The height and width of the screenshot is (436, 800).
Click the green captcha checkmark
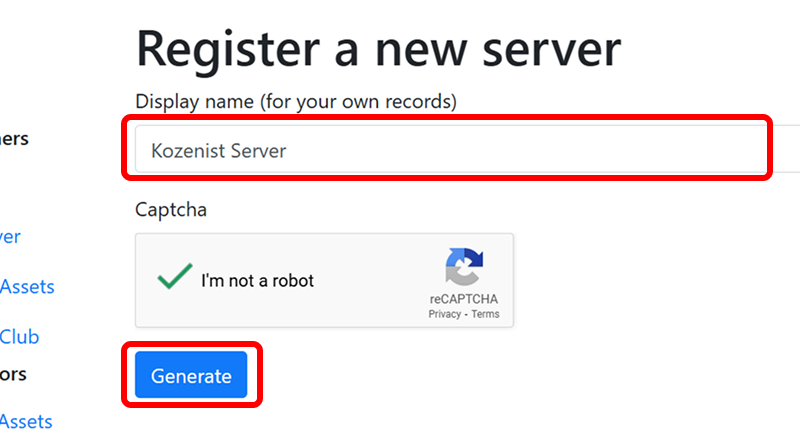coord(175,276)
